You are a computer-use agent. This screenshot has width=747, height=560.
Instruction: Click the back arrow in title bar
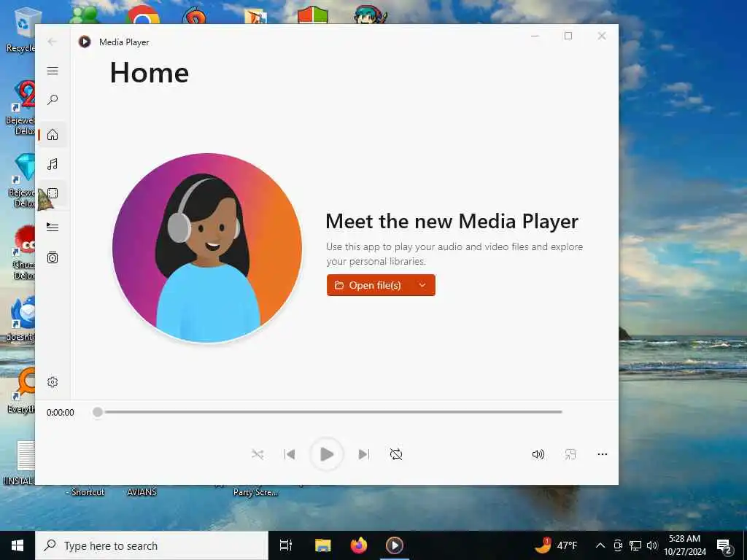pyautogui.click(x=53, y=42)
